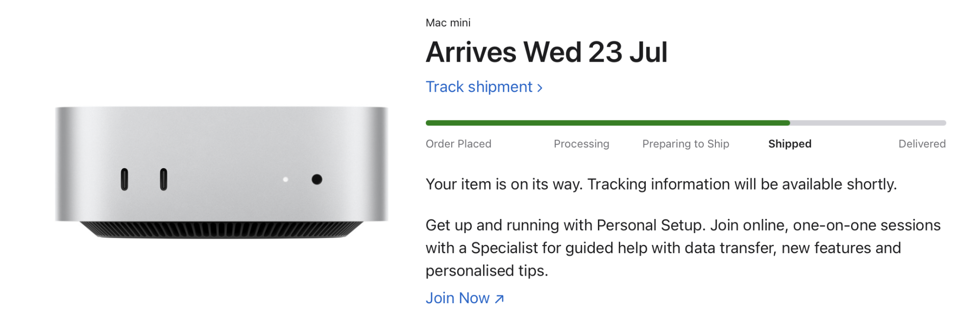Click the Arrives Wed 23 Jul heading

(546, 51)
